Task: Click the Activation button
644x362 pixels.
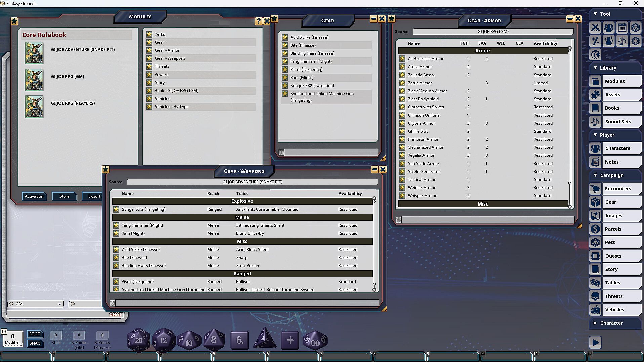Action: pyautogui.click(x=34, y=196)
